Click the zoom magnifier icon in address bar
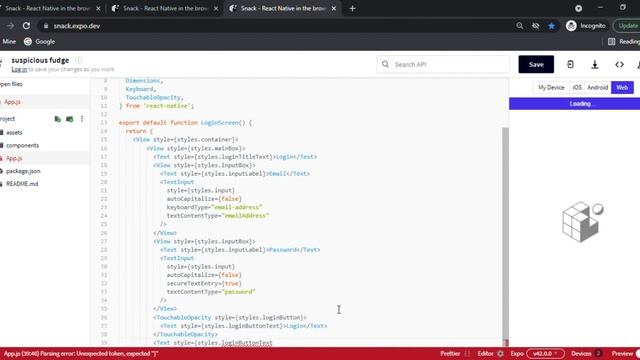Image resolution: width=640 pixels, height=360 pixels. (520, 26)
